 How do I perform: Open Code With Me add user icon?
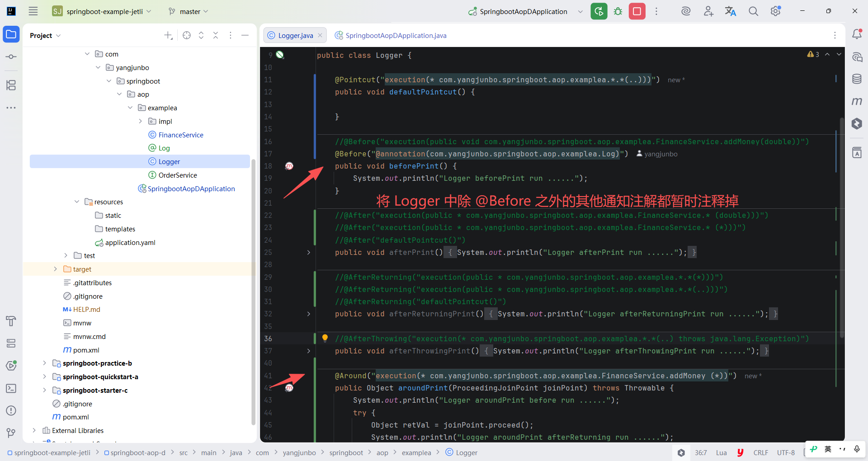(708, 11)
